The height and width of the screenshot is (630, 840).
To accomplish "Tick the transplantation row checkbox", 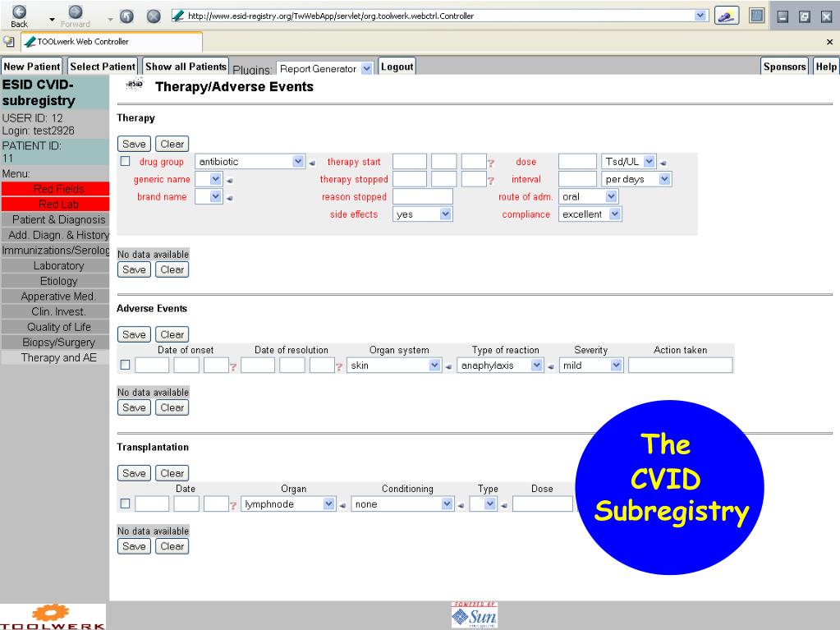I will (x=126, y=504).
